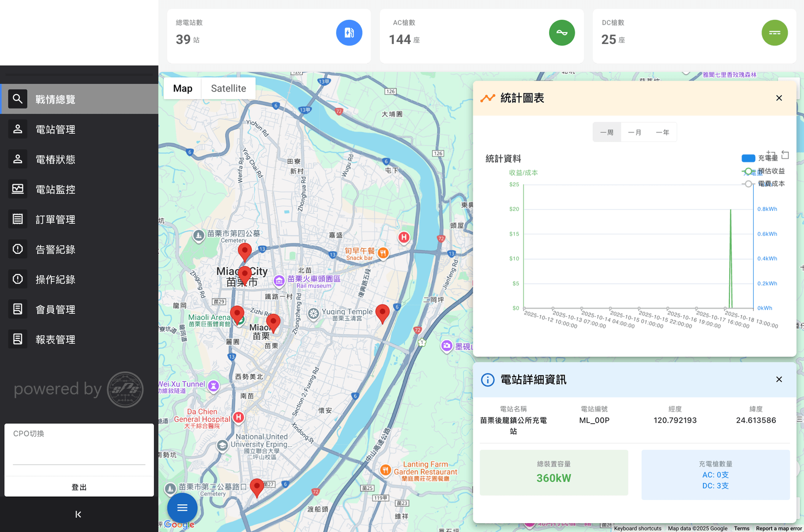The height and width of the screenshot is (532, 804).
Task: Click the Wei Xu Tunnel map icon
Action: tap(214, 386)
